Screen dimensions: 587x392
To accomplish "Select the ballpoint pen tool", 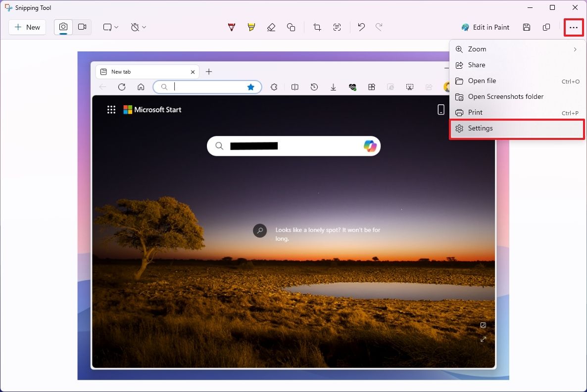I will (x=231, y=27).
